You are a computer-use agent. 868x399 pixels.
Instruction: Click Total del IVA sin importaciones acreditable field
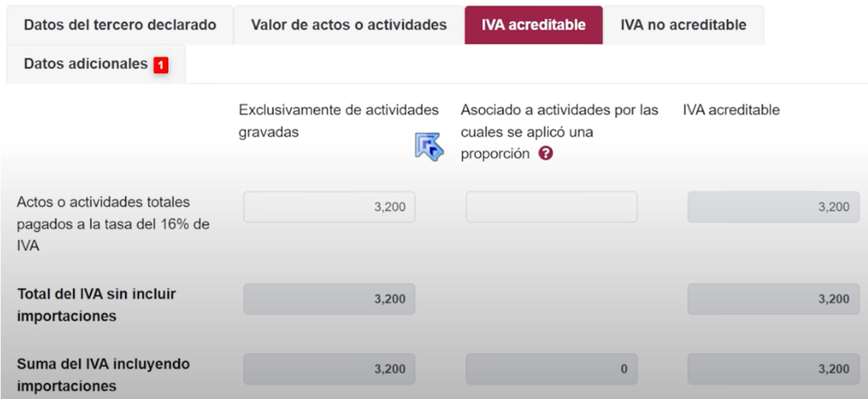tap(771, 299)
